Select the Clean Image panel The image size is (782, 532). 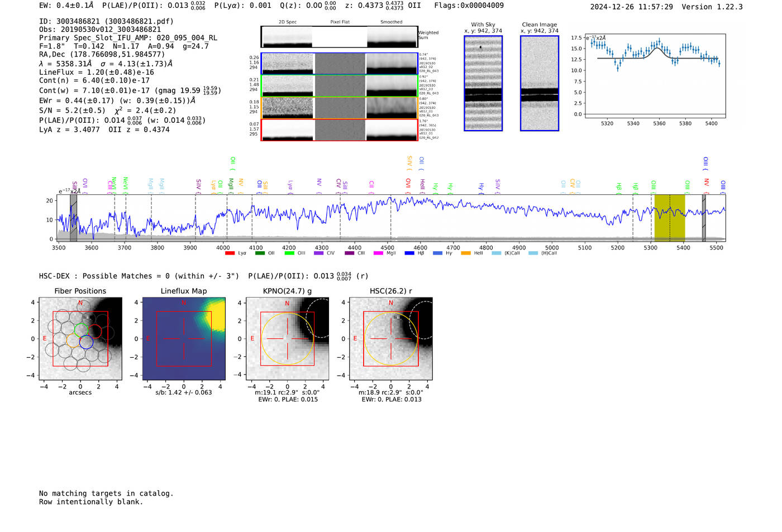click(x=540, y=83)
